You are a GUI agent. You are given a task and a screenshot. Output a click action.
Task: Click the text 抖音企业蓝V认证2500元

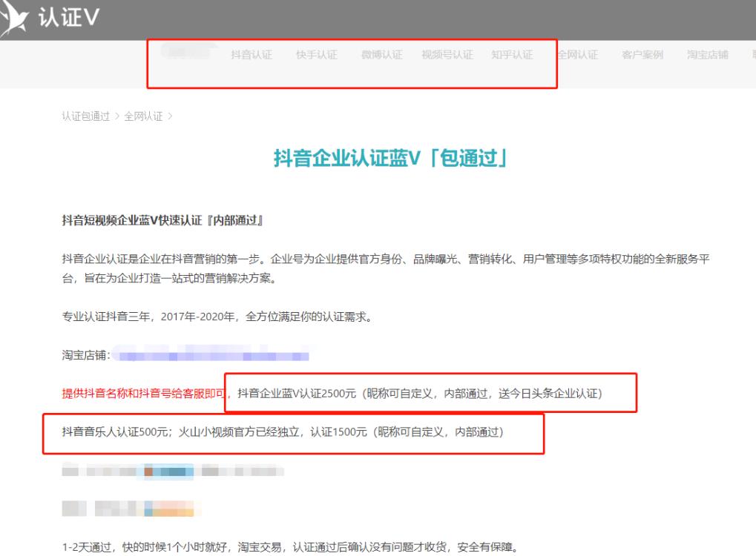pos(297,393)
